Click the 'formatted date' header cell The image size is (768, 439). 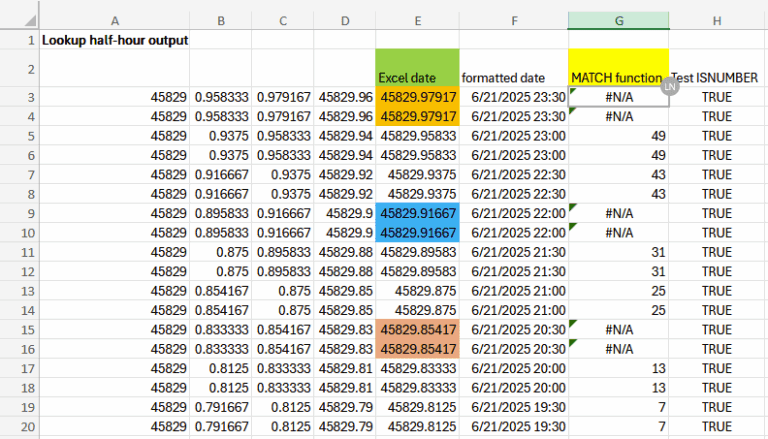coord(514,68)
